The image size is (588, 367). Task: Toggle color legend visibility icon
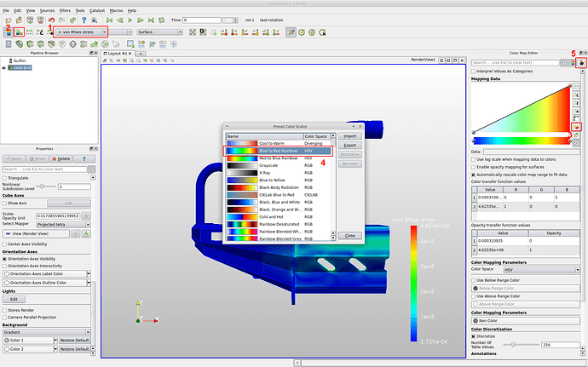(7, 32)
